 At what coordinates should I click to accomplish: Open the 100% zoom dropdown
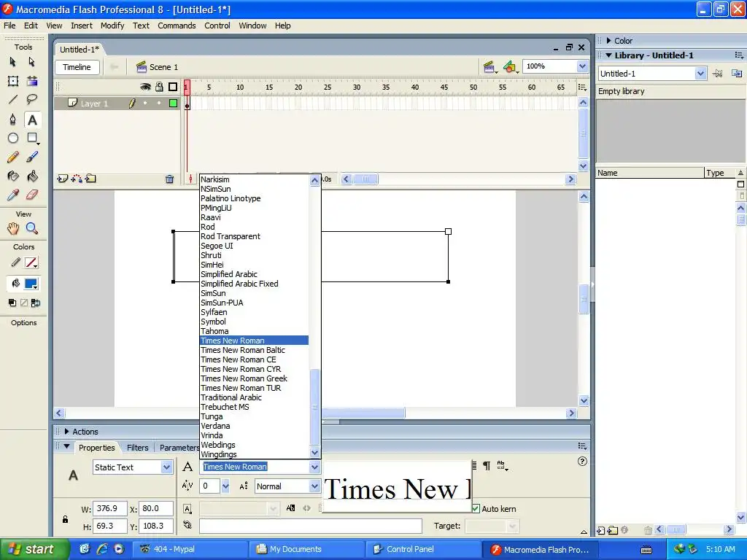[x=582, y=66]
